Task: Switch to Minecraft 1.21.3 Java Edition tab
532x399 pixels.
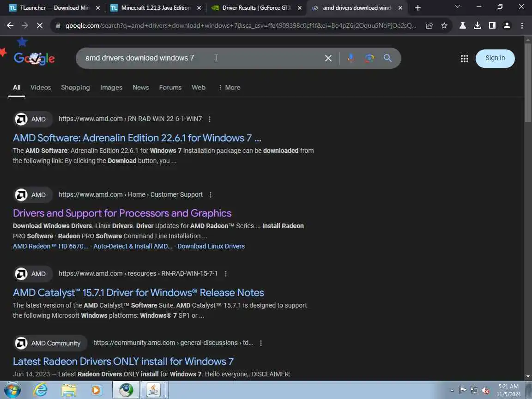Action: point(156,8)
